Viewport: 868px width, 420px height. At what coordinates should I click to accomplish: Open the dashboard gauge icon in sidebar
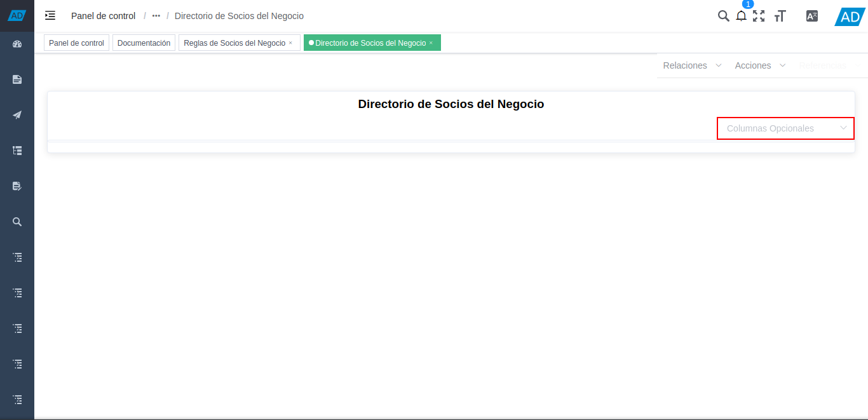[x=17, y=44]
